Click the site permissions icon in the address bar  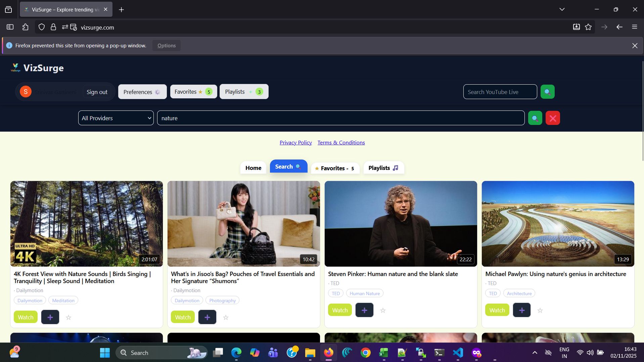[x=65, y=27]
